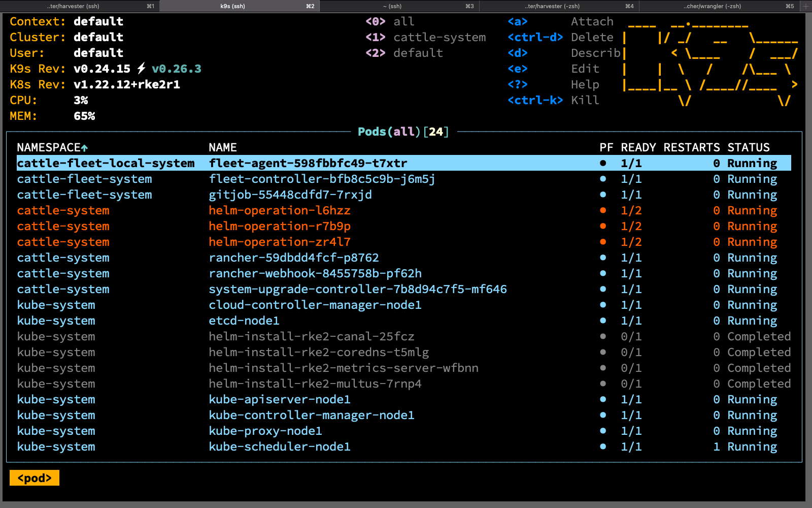
Task: Add a new terminal tab with plus
Action: pyautogui.click(x=805, y=6)
